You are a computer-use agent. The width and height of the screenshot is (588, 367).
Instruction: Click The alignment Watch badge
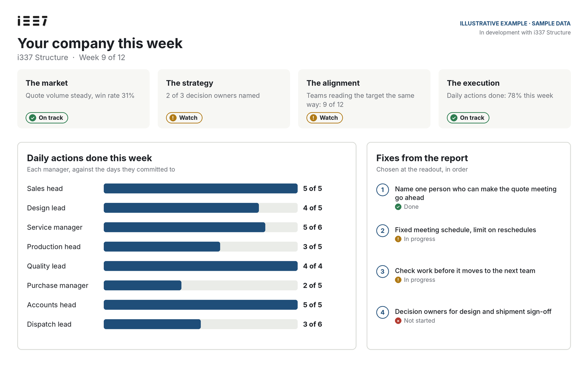[x=324, y=118]
